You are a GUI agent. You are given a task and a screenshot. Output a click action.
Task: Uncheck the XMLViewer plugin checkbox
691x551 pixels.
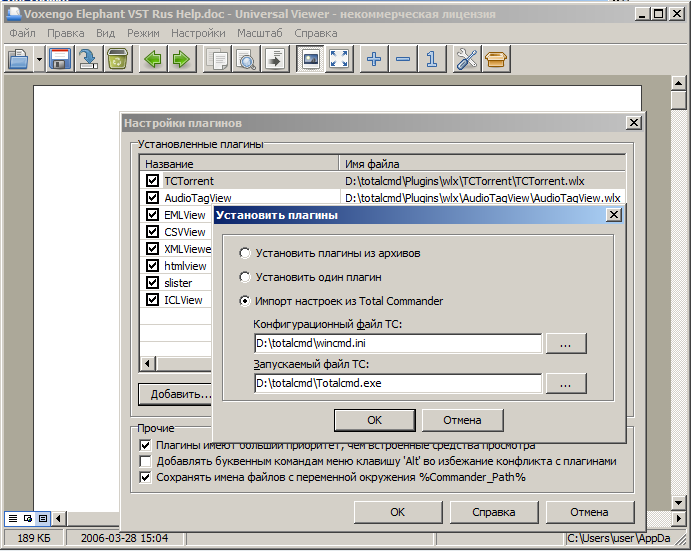coord(152,249)
